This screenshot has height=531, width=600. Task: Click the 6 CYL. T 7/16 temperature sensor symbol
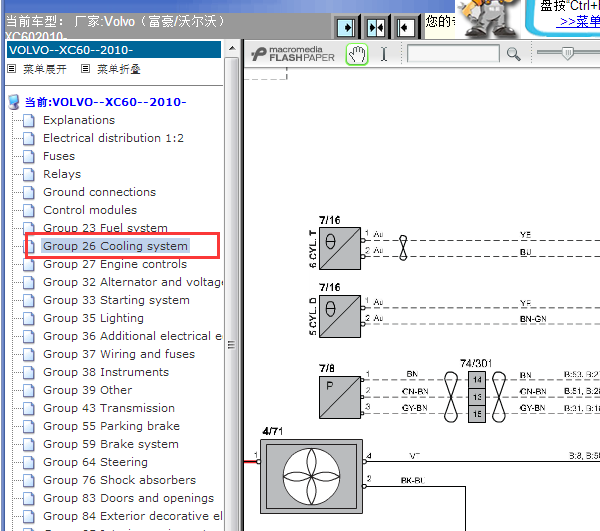click(x=340, y=248)
